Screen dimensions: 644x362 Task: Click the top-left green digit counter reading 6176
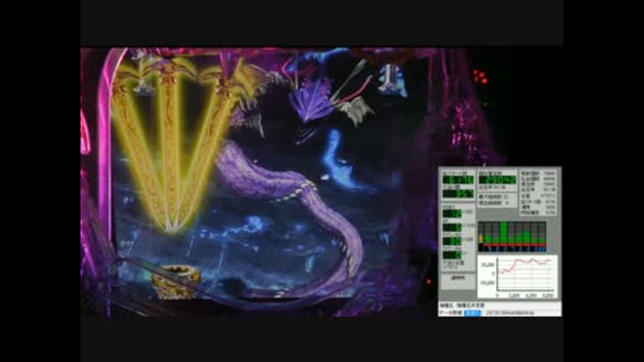(458, 180)
